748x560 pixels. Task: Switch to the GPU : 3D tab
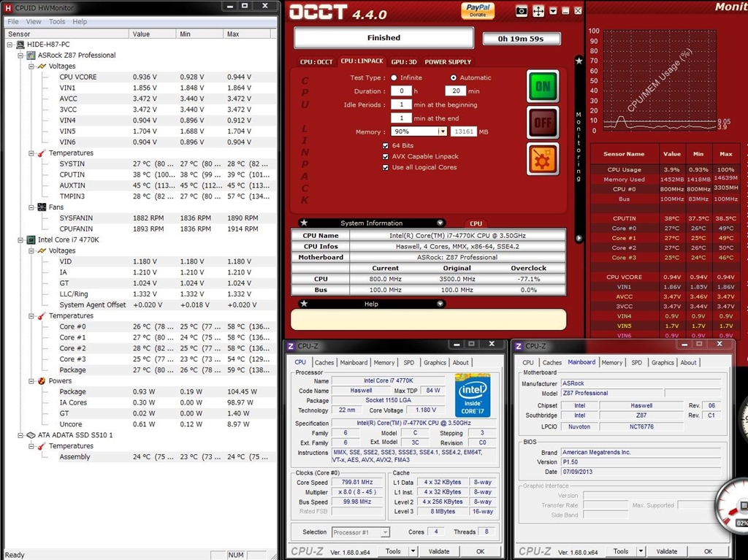[x=404, y=61]
